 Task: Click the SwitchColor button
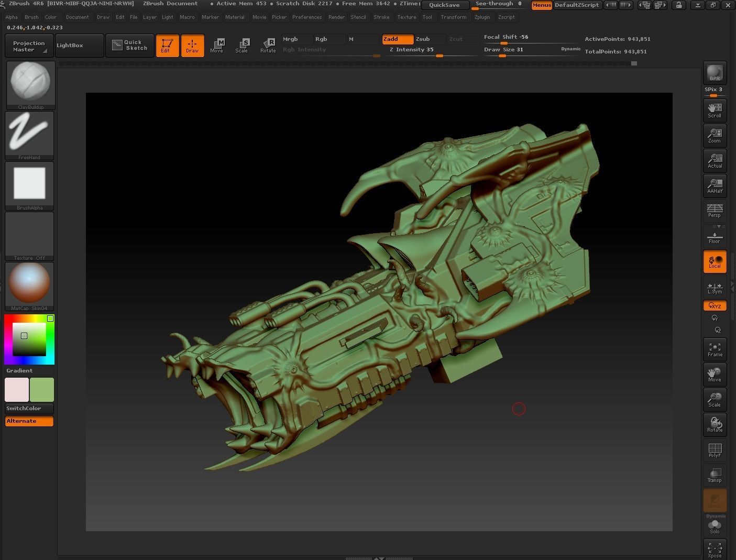(x=29, y=409)
